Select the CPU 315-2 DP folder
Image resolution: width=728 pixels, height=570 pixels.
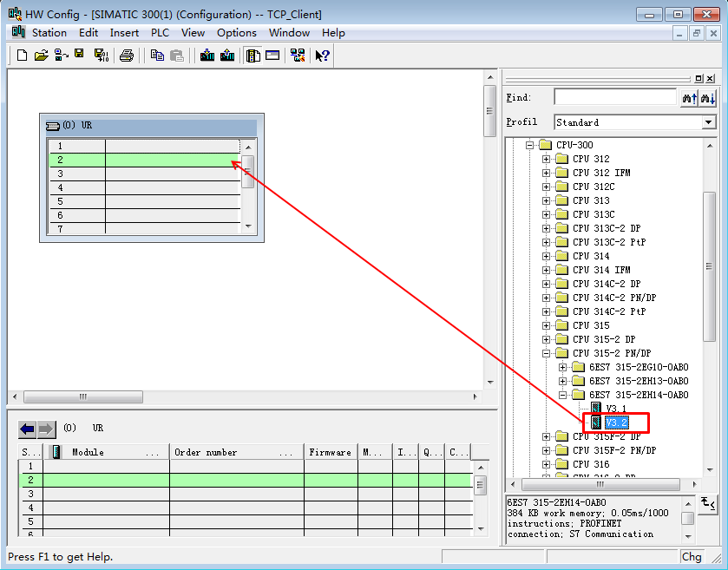(x=604, y=339)
